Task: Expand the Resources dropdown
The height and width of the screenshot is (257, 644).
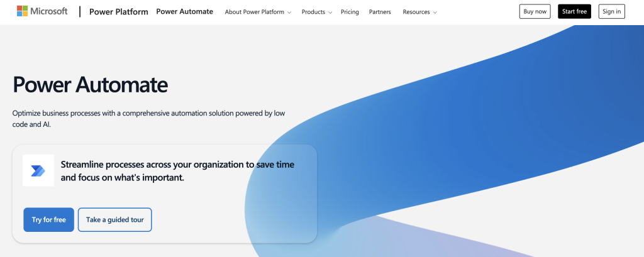Action: point(419,12)
